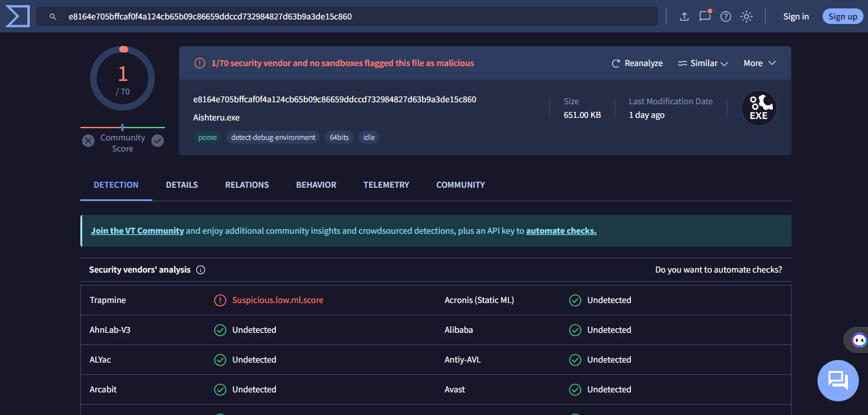868x415 pixels.
Task: Click the warning icon next to Suspicious.low.ml.score
Action: [220, 300]
